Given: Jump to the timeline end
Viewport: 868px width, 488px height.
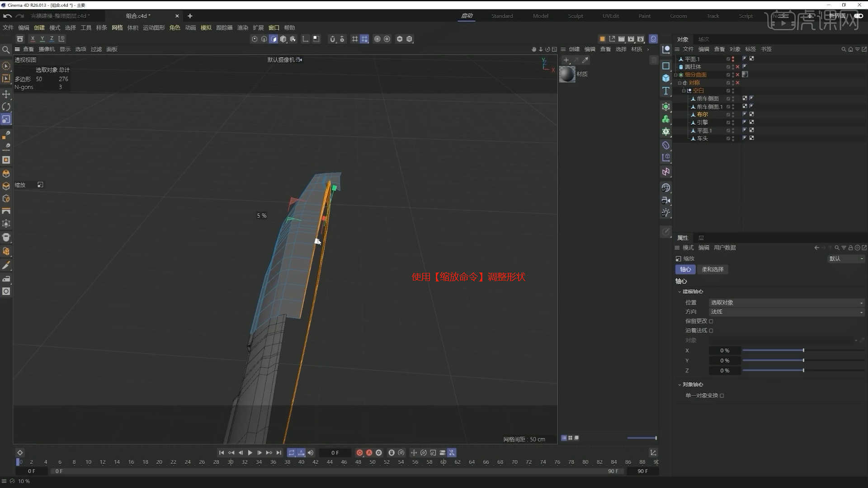Looking at the screenshot, I should 279,453.
